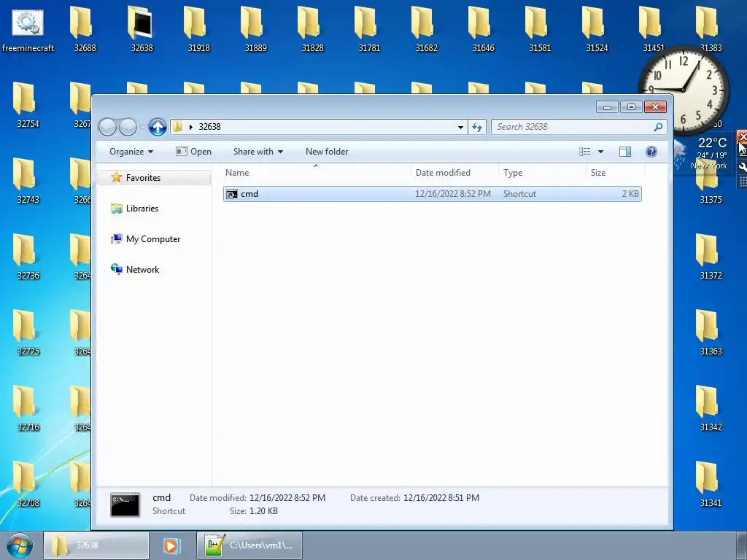747x560 pixels.
Task: Select the 31889 desktop folder
Action: (x=255, y=31)
